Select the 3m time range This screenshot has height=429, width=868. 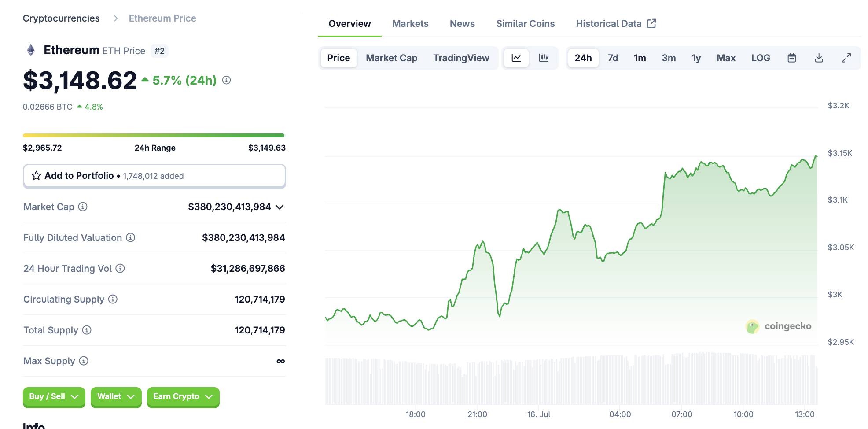(x=669, y=58)
